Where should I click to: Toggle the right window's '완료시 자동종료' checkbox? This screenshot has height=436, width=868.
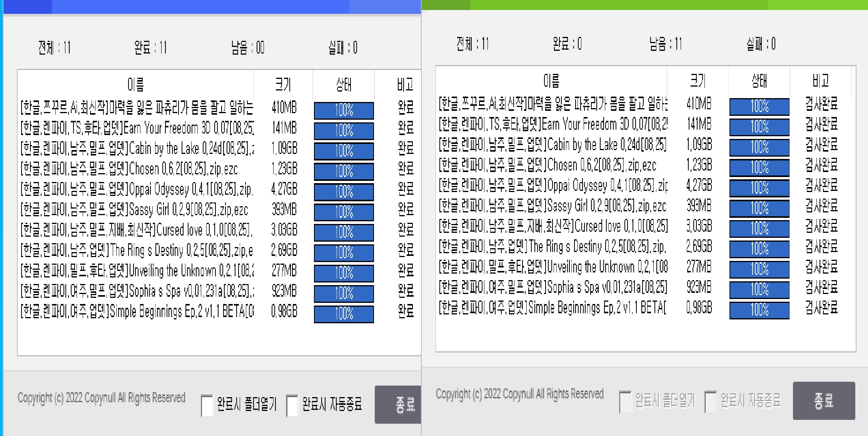(x=711, y=402)
